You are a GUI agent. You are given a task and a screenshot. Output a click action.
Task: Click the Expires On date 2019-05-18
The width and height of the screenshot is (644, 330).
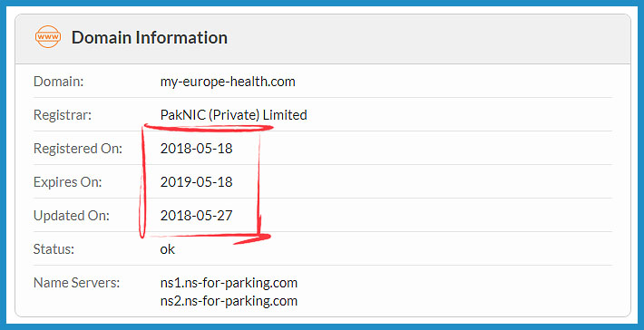(196, 182)
